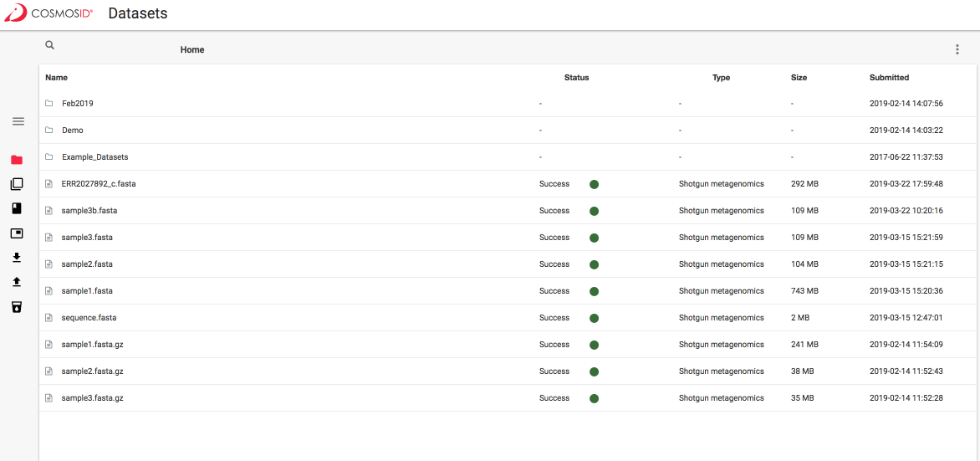Click file icon of sample3b.fasta
Image resolution: width=980 pixels, height=461 pixels.
[48, 211]
